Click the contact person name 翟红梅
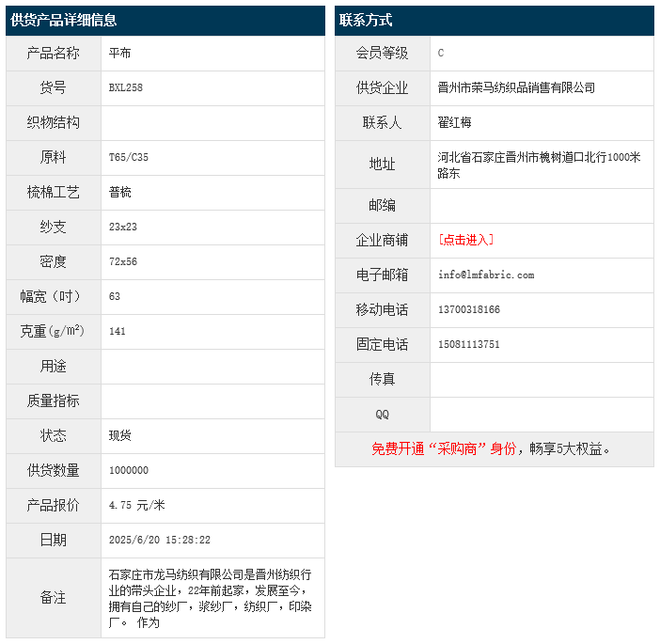 455,122
